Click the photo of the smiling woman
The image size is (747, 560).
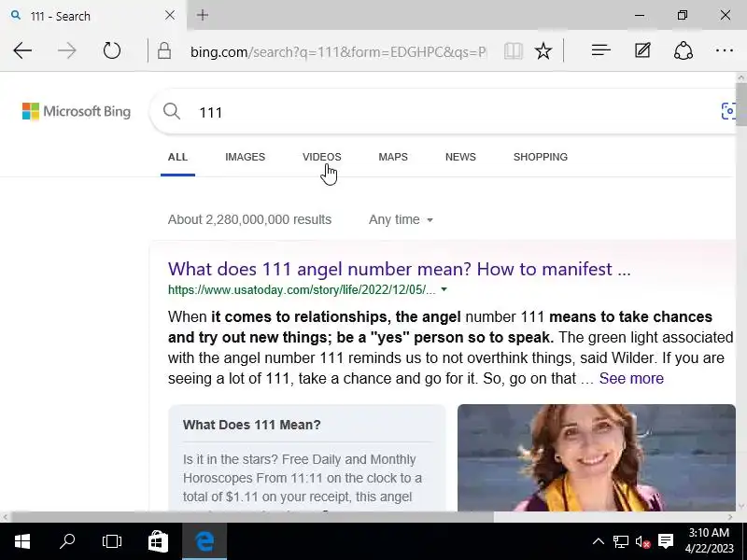click(596, 458)
